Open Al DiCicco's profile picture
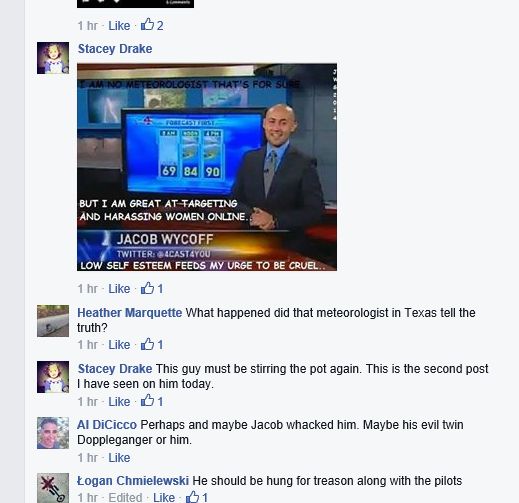 tap(53, 433)
